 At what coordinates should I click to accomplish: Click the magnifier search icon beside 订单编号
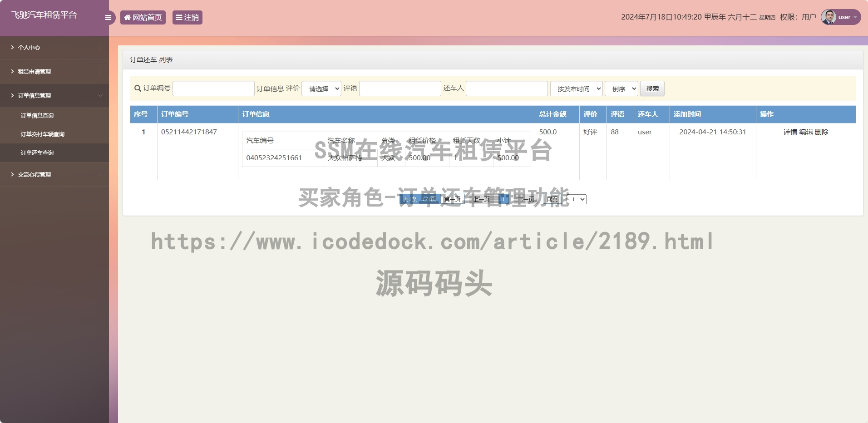coord(138,88)
